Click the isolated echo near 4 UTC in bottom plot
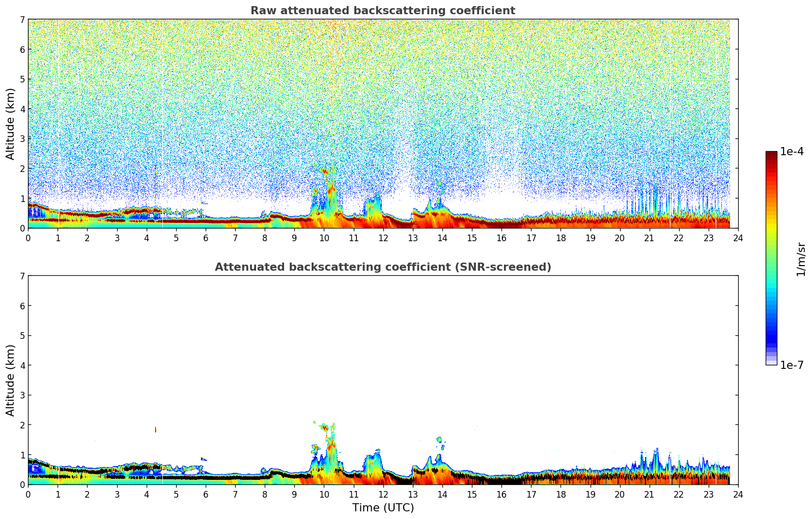This screenshot has height=519, width=812. click(x=156, y=430)
